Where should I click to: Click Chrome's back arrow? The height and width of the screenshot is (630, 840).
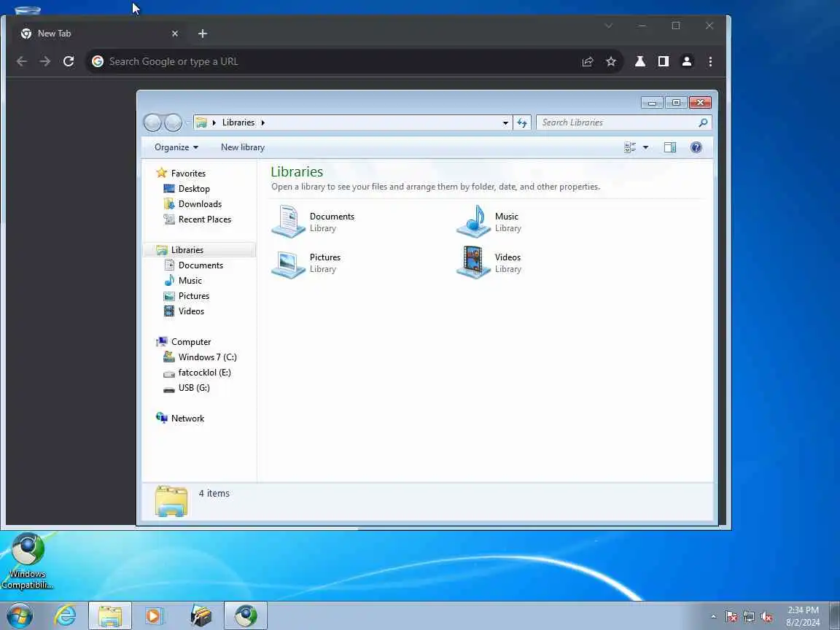click(22, 61)
